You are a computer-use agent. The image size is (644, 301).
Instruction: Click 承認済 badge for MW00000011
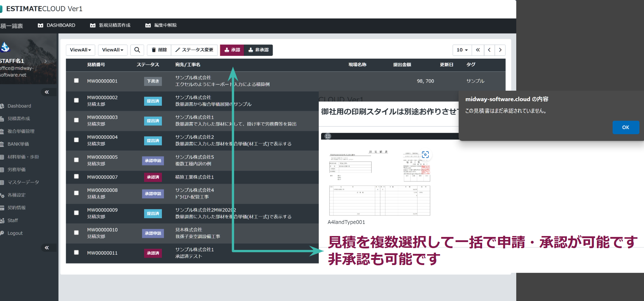[153, 253]
